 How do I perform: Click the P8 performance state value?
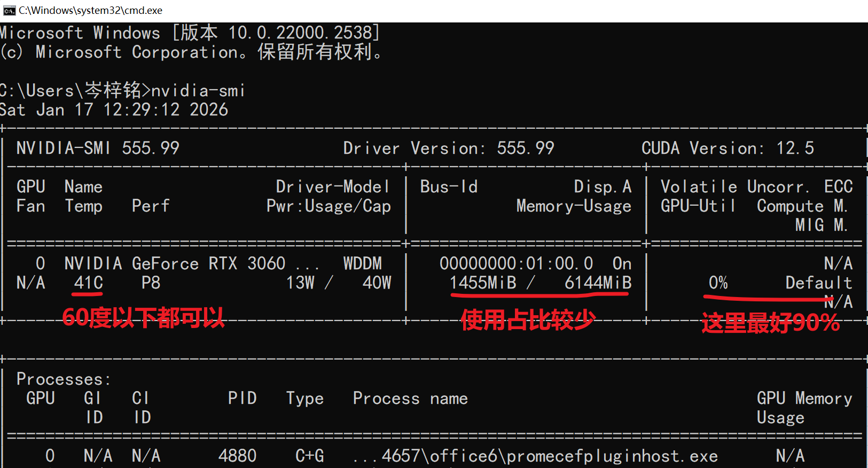point(151,283)
